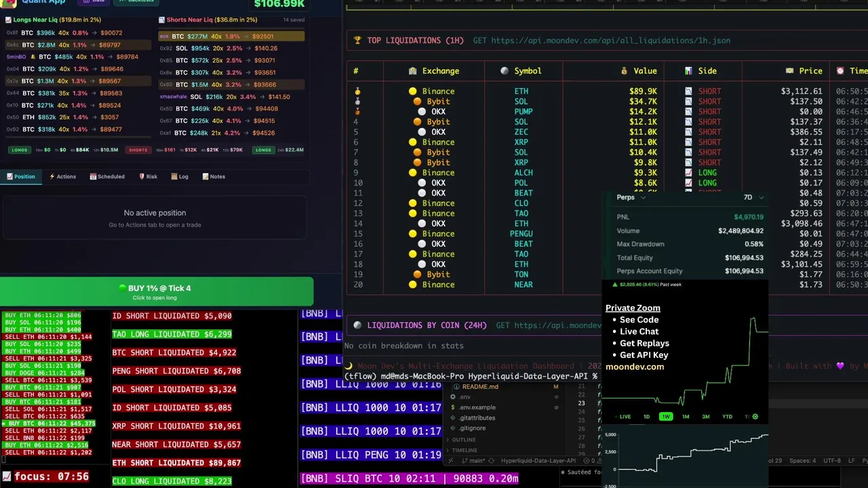Click UTF-8 encoding in the status bar
The height and width of the screenshot is (488, 868).
pyautogui.click(x=832, y=461)
